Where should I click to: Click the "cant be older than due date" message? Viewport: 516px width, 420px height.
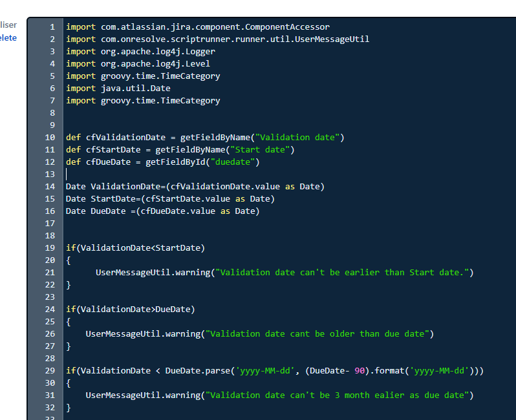317,334
